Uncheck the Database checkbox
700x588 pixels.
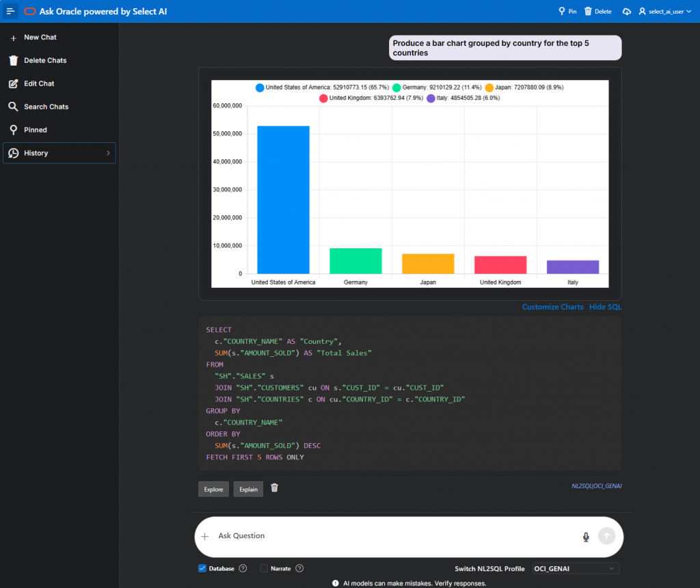(202, 568)
